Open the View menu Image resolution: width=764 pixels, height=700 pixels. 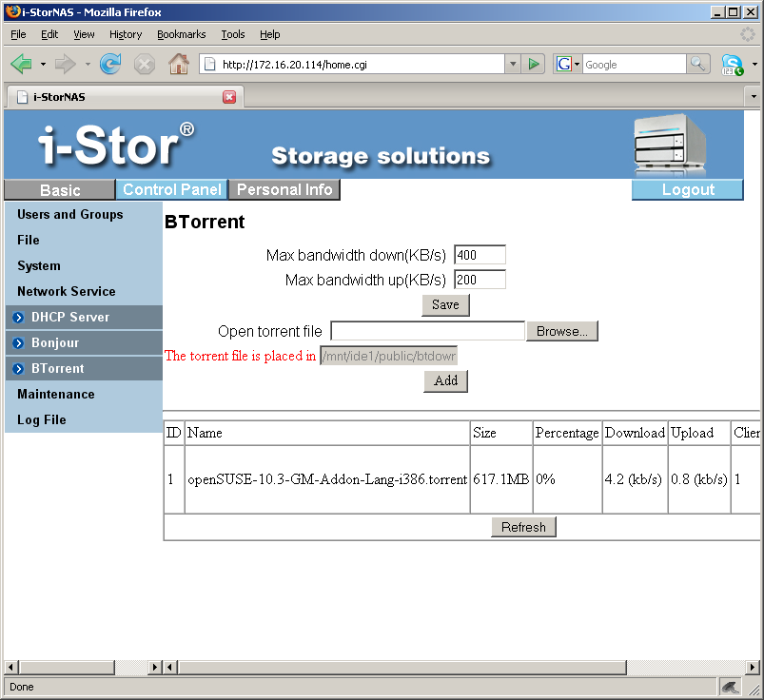(84, 34)
